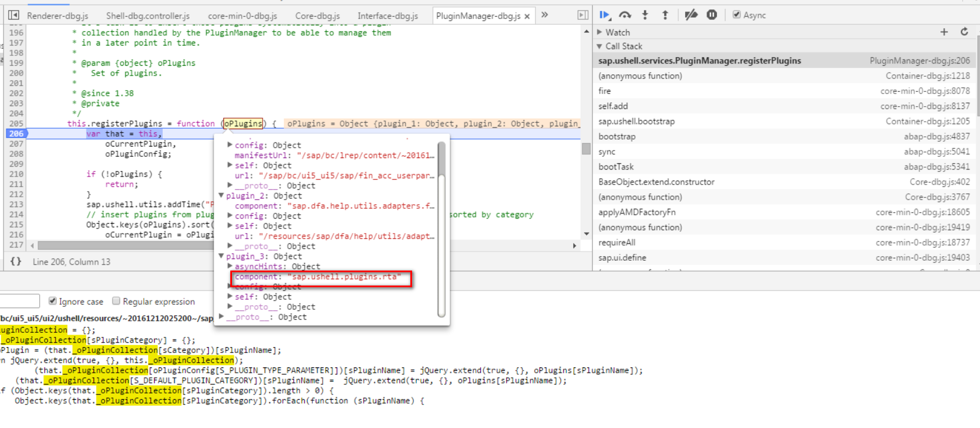Refresh watch expressions
980x428 pixels.
[964, 32]
